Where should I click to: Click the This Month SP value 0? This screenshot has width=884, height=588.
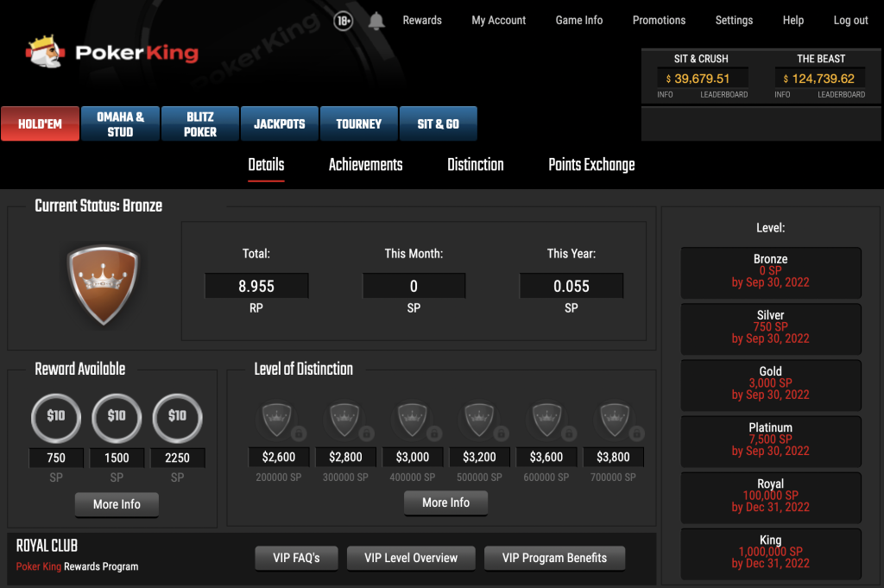(x=414, y=286)
